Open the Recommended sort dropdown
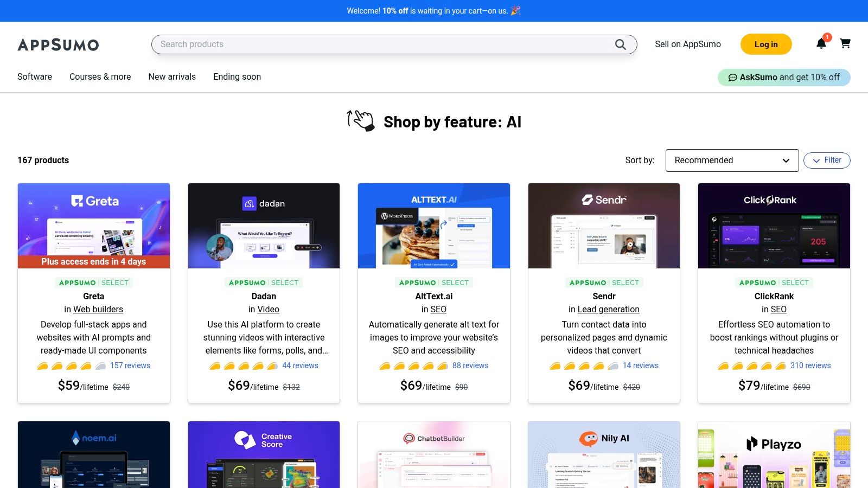This screenshot has width=868, height=488. (732, 160)
